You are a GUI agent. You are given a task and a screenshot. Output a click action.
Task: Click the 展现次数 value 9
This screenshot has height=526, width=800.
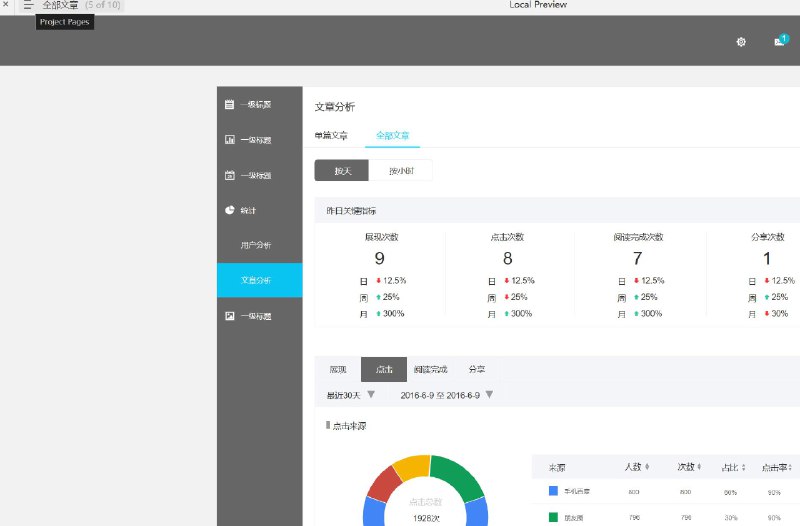[380, 258]
